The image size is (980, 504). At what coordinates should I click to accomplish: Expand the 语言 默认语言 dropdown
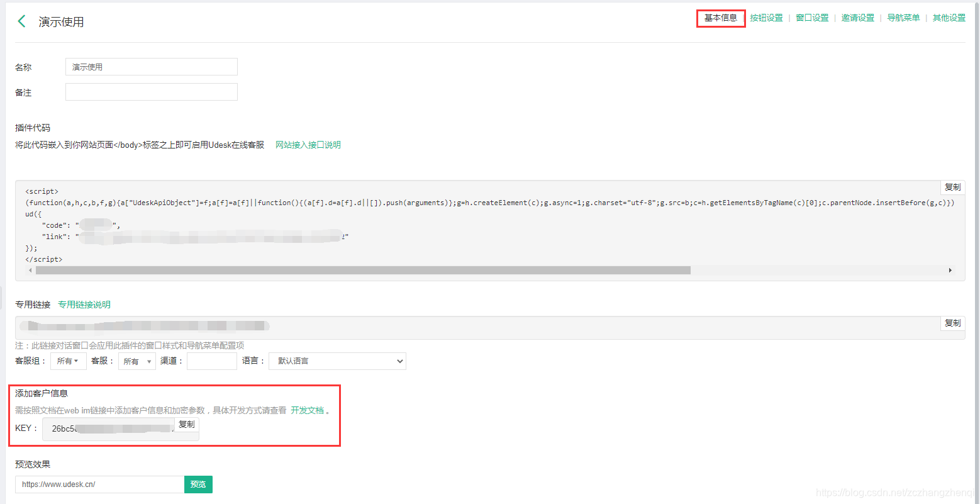click(337, 361)
